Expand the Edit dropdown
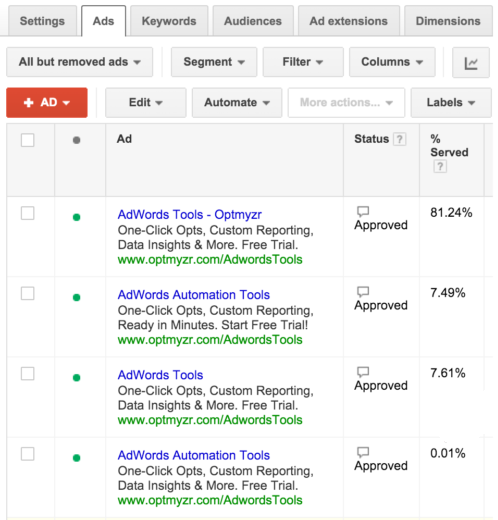Image resolution: width=498 pixels, height=520 pixels. pyautogui.click(x=146, y=103)
